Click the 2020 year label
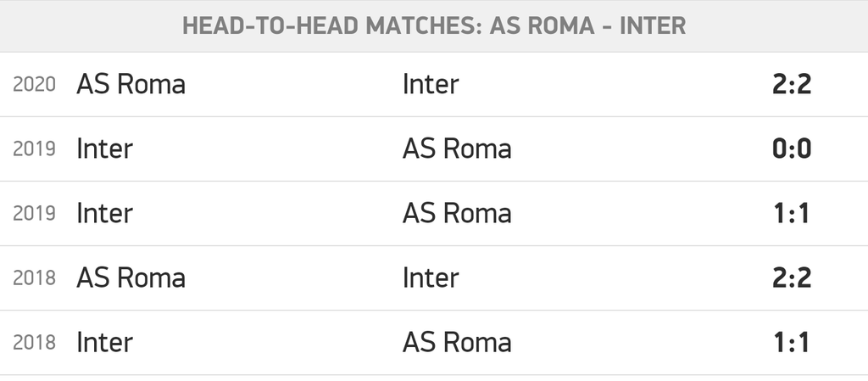The image size is (868, 381). coord(35,85)
